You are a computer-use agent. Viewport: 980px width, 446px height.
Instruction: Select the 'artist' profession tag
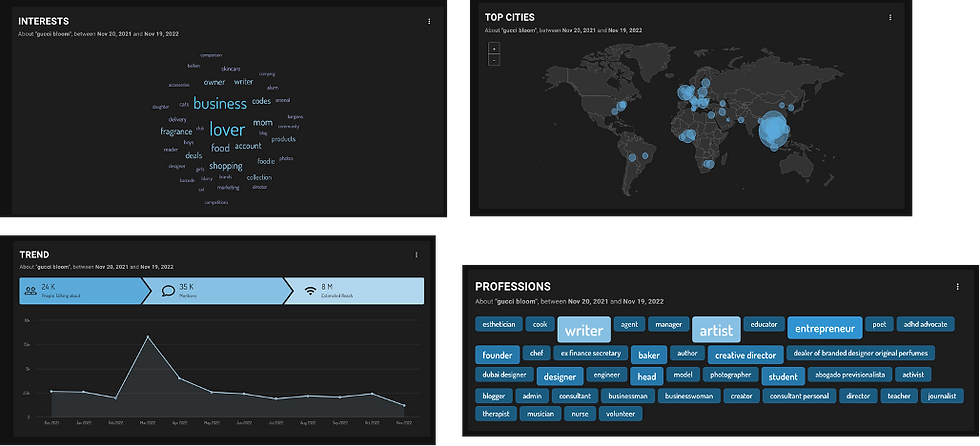click(716, 330)
